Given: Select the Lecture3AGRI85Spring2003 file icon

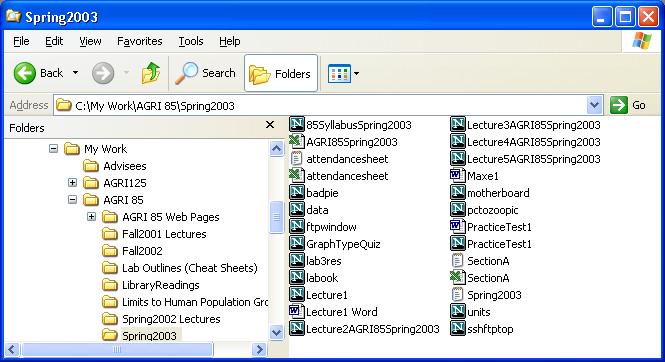Looking at the screenshot, I should tap(458, 125).
